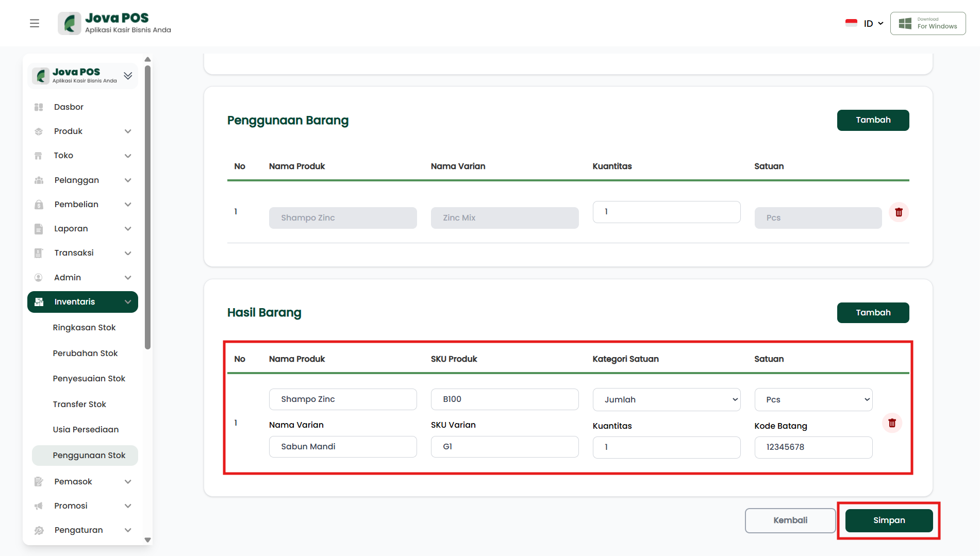Go to Transfer Stok page

(x=79, y=405)
